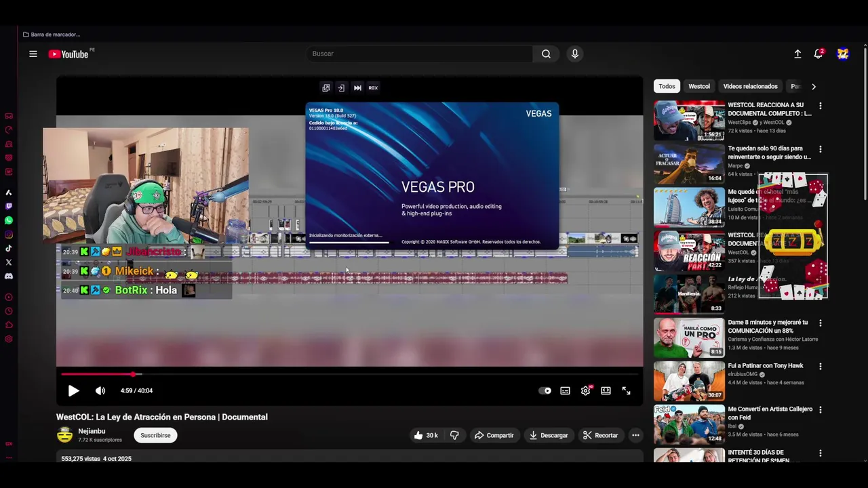Focus the Buscar search field
868x488 pixels.
[420, 54]
